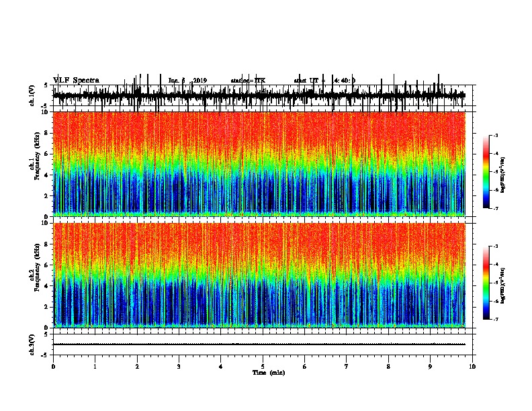Click the time axis tick label "2"
Image resolution: width=532 pixels, height=411 pixels.
click(x=137, y=367)
